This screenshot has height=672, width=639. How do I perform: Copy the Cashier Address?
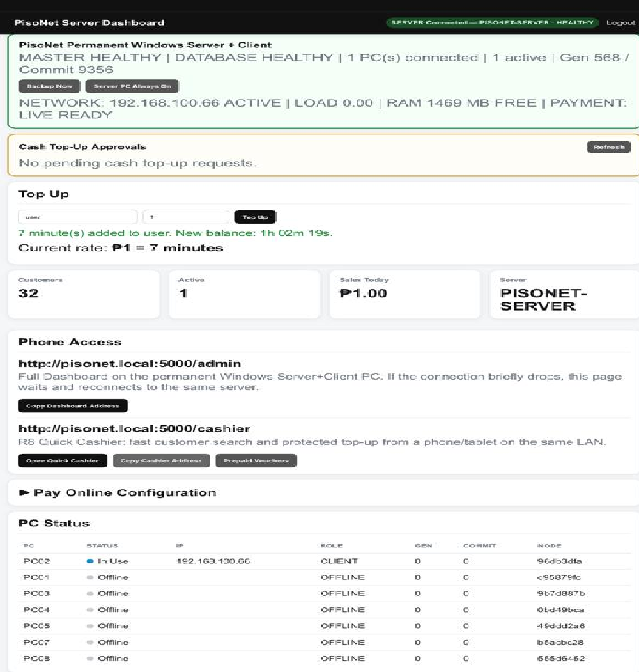[161, 460]
